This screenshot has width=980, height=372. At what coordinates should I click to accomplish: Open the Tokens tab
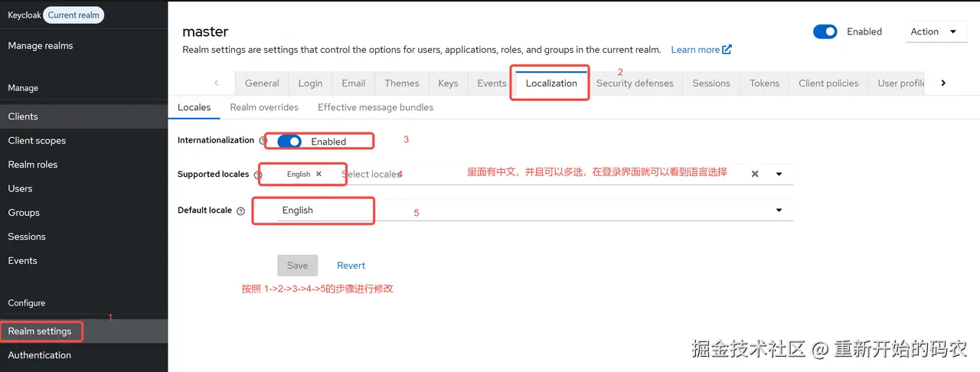[x=764, y=83]
